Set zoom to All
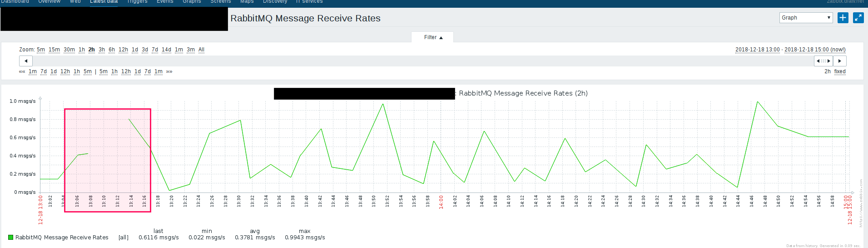 201,50
